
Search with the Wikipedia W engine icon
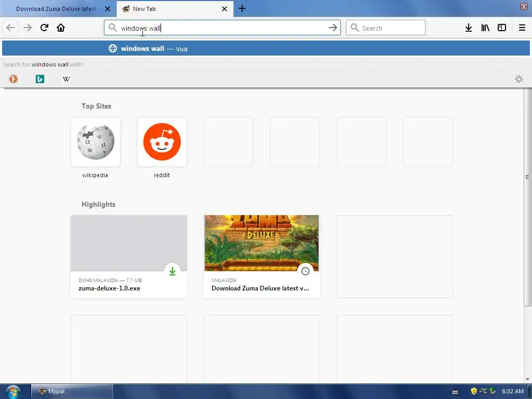click(66, 79)
